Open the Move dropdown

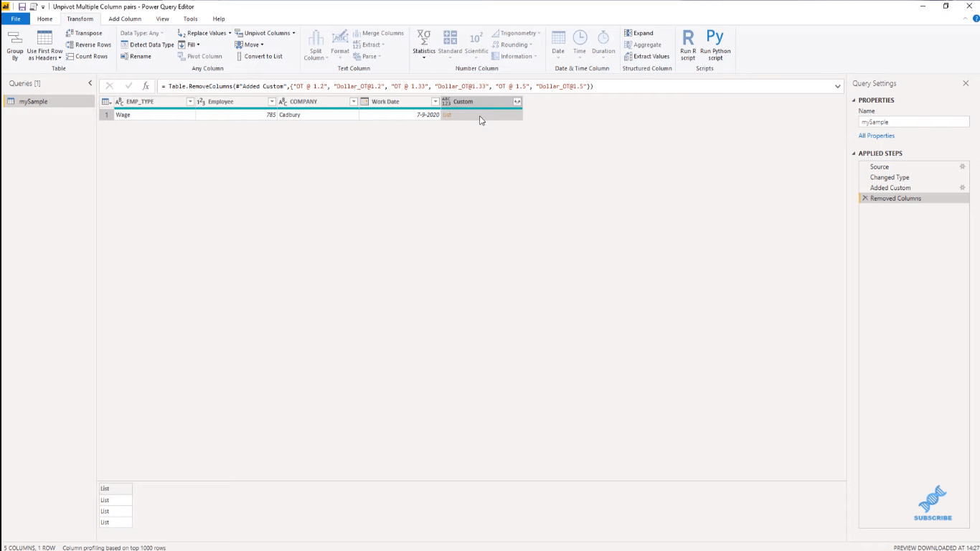pos(262,44)
